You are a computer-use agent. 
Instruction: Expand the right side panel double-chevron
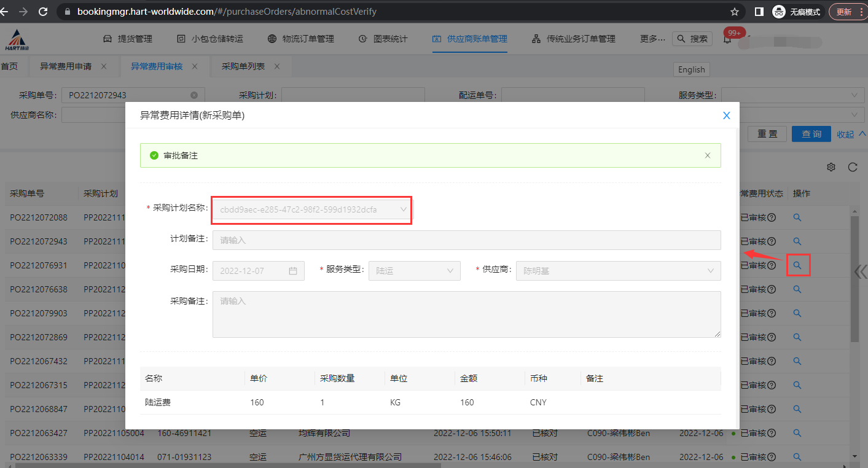[x=861, y=272]
